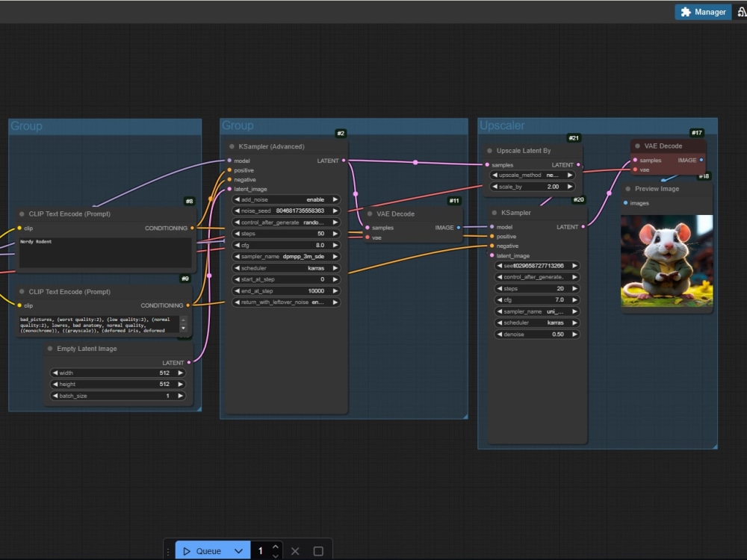
Task: Click the LATENT output dot of Empty Latent Image
Action: [x=189, y=363]
